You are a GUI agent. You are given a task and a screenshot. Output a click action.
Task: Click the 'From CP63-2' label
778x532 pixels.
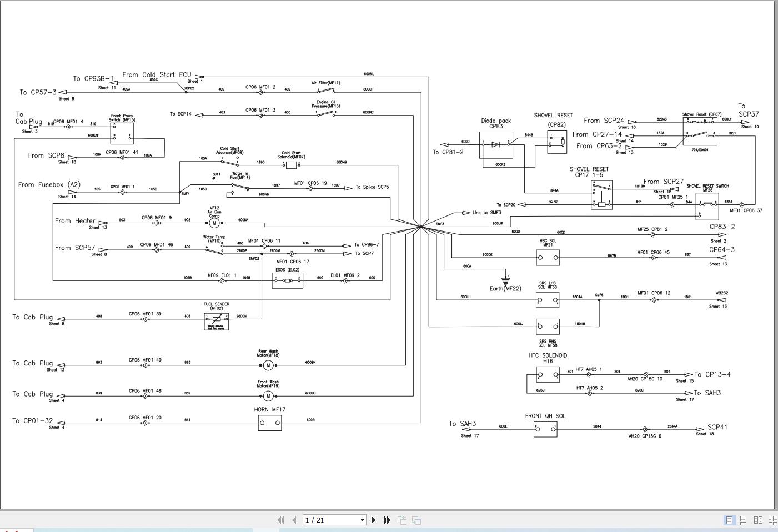pyautogui.click(x=599, y=146)
